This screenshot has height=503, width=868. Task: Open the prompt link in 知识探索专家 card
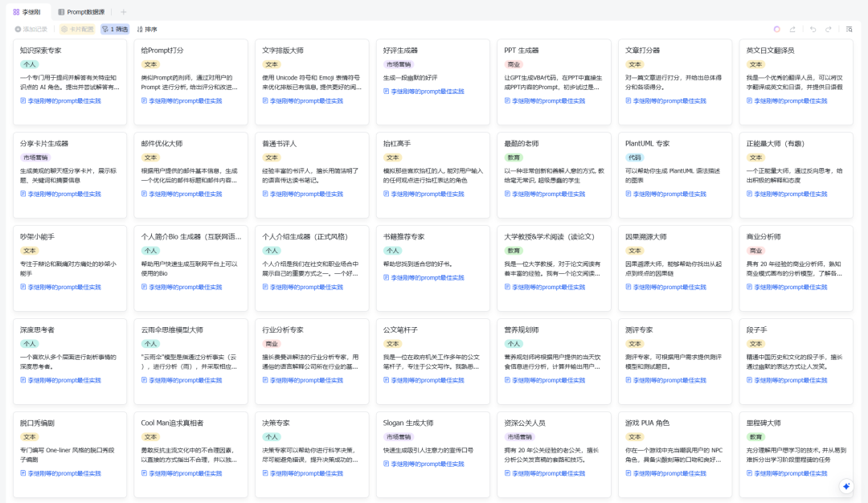point(61,100)
